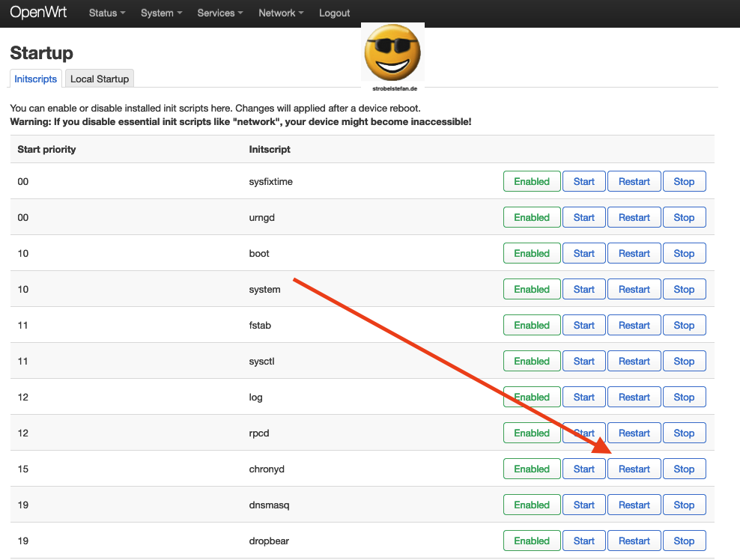This screenshot has height=560, width=740.
Task: Stop the rpcd service
Action: [684, 433]
